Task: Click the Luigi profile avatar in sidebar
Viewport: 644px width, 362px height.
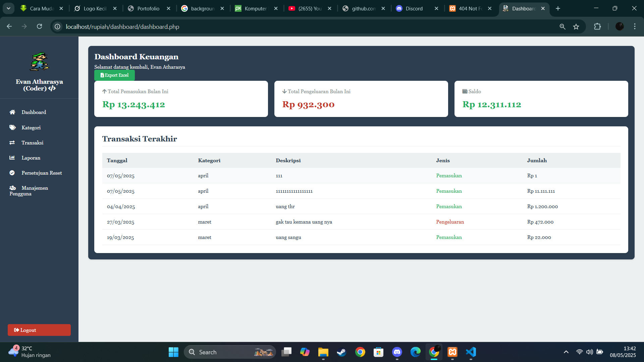Action: 39,61
